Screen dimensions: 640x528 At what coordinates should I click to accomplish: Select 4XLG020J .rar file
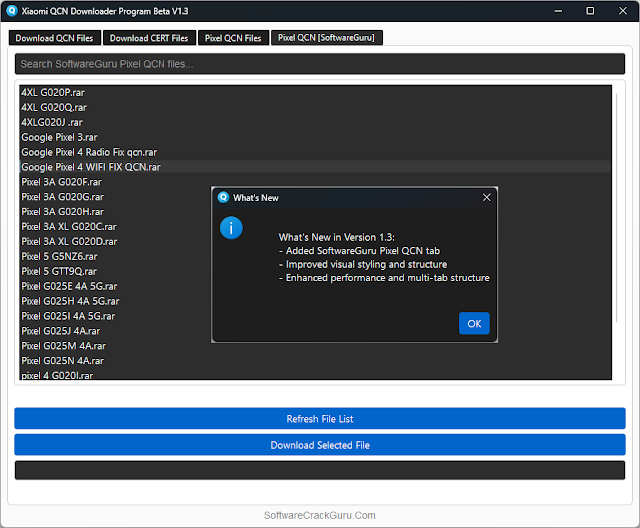[x=315, y=122]
